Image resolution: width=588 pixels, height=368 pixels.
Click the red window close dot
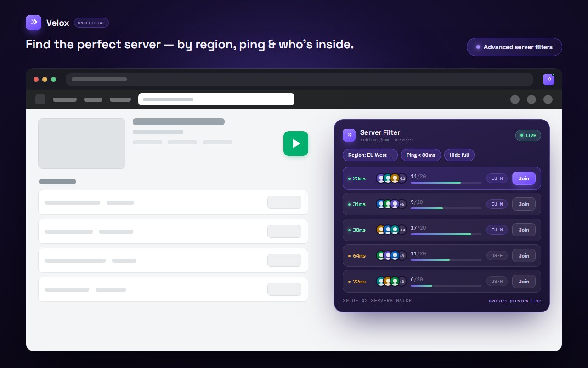coord(36,79)
